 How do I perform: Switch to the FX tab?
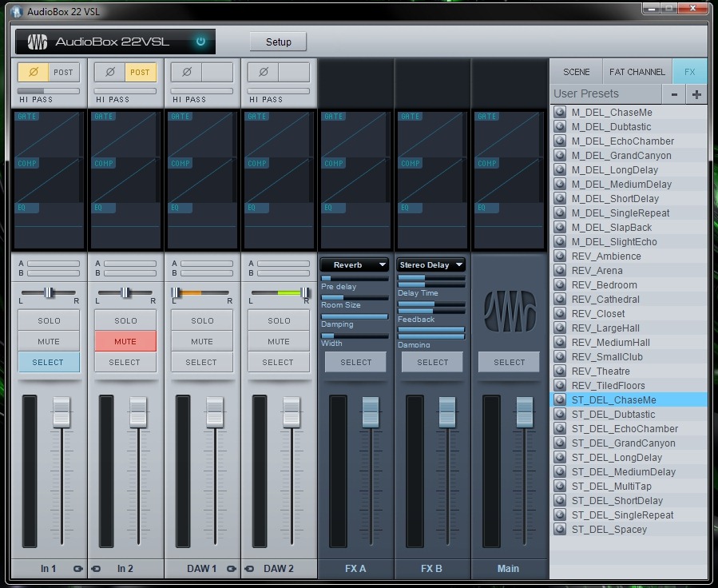689,72
